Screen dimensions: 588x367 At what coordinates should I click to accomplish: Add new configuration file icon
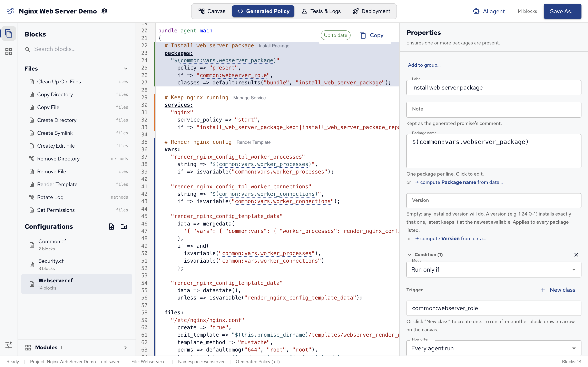111,227
